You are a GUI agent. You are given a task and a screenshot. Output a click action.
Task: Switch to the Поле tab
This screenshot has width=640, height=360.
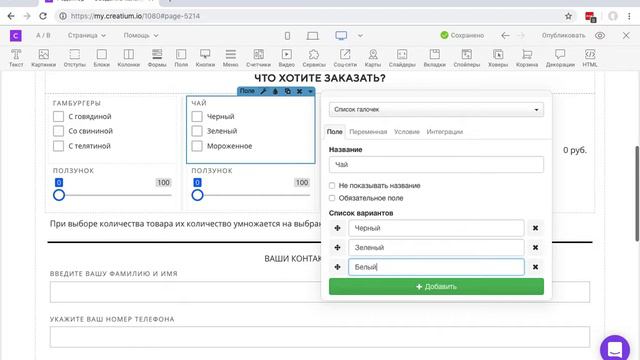[x=334, y=132]
